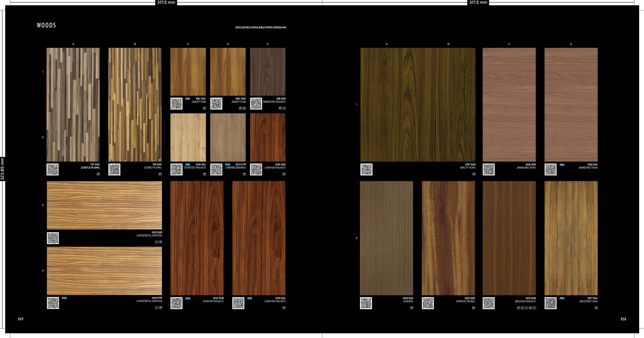Click the QR code beside 608 SUD American Walnut
Image resolution: width=644 pixels, height=338 pixels.
click(x=256, y=104)
